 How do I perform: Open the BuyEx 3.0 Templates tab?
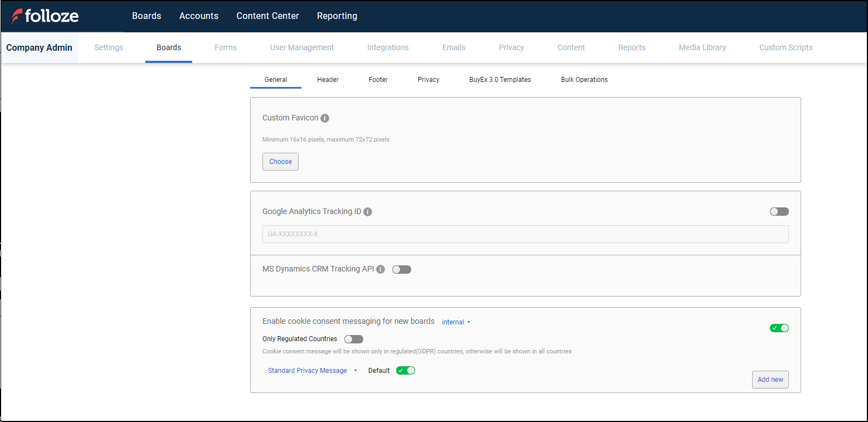500,80
